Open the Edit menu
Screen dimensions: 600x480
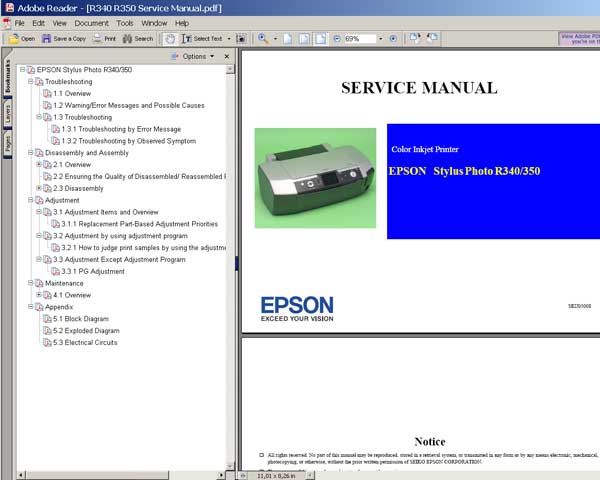pos(38,23)
